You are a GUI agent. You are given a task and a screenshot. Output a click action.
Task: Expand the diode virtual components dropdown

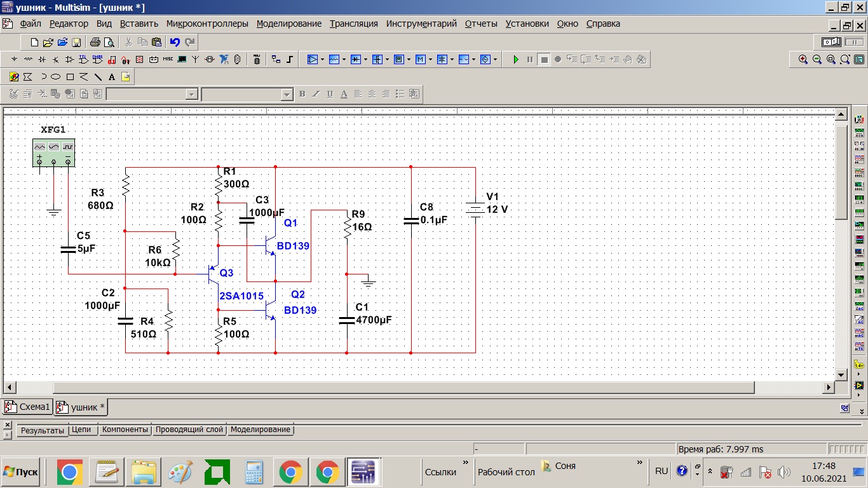tap(365, 59)
